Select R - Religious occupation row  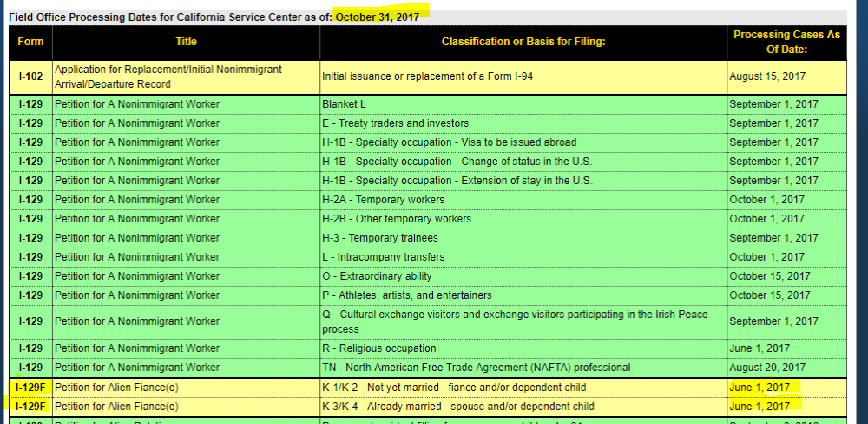(x=427, y=348)
